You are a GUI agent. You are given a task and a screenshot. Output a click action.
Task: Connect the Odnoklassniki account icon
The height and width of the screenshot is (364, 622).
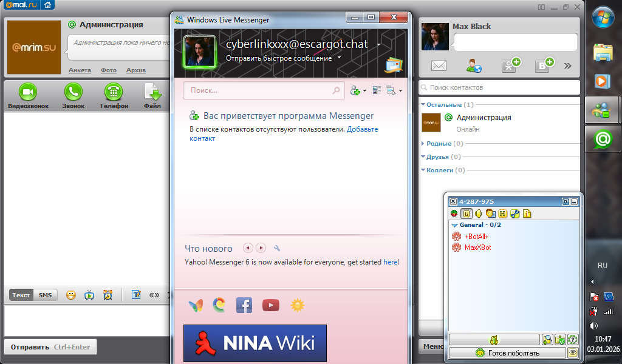pos(510,64)
